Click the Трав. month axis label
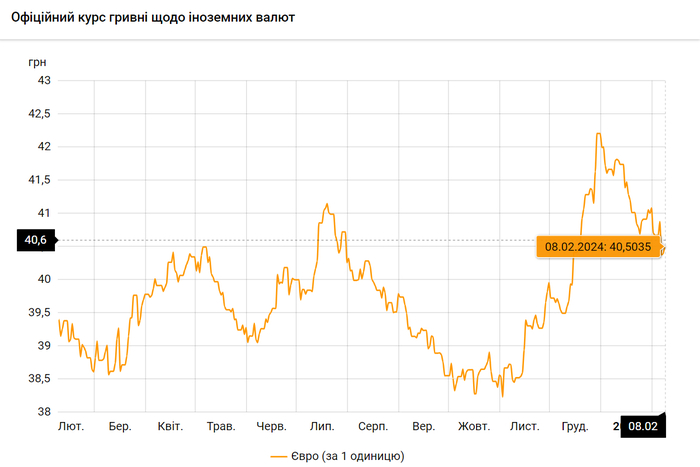This screenshot has height=467, width=700. click(220, 427)
